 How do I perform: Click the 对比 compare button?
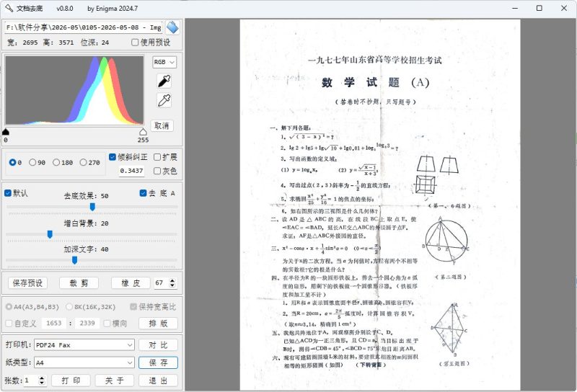point(158,345)
